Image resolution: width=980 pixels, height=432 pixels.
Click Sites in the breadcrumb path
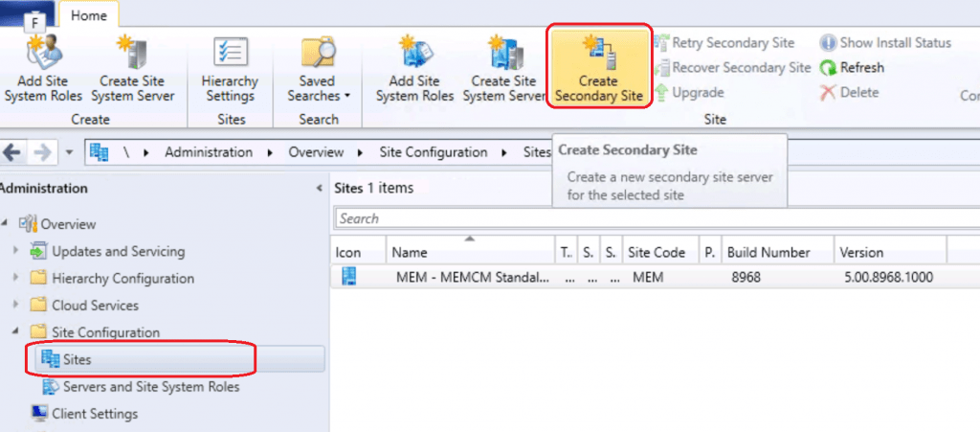click(x=536, y=152)
